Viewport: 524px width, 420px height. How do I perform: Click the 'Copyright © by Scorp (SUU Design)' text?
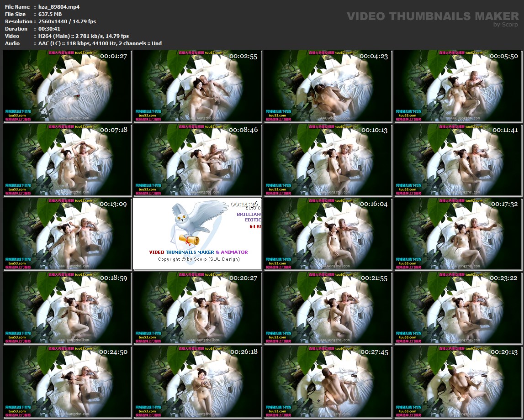[198, 259]
